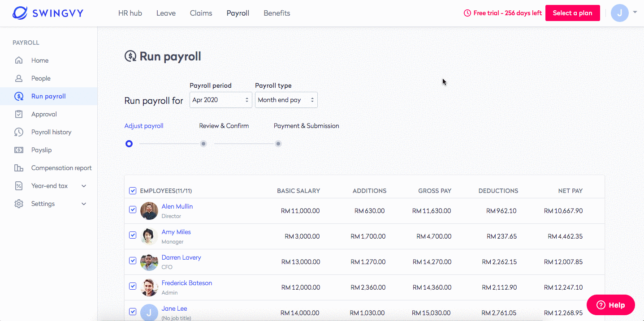Click the Year-end tax percent icon
The width and height of the screenshot is (644, 321).
[x=19, y=186]
